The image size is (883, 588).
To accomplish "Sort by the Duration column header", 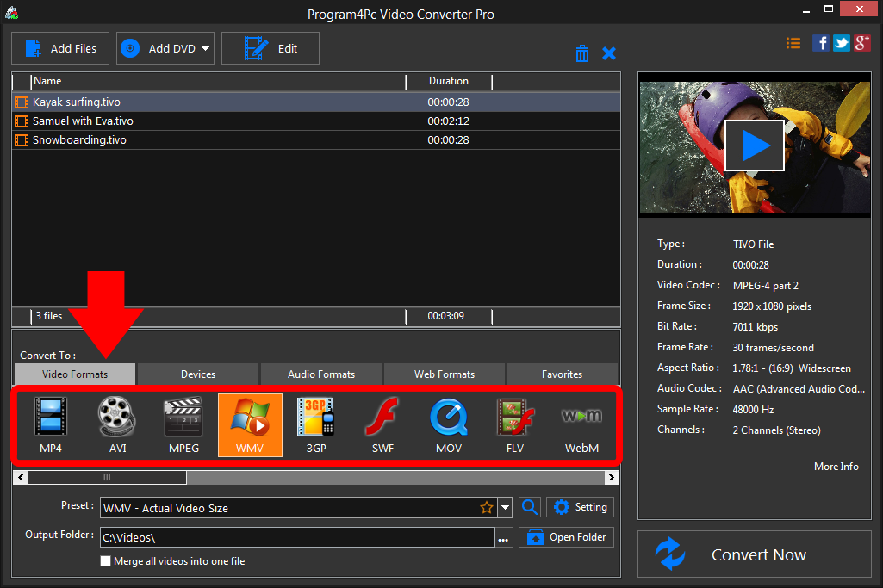I will point(449,81).
